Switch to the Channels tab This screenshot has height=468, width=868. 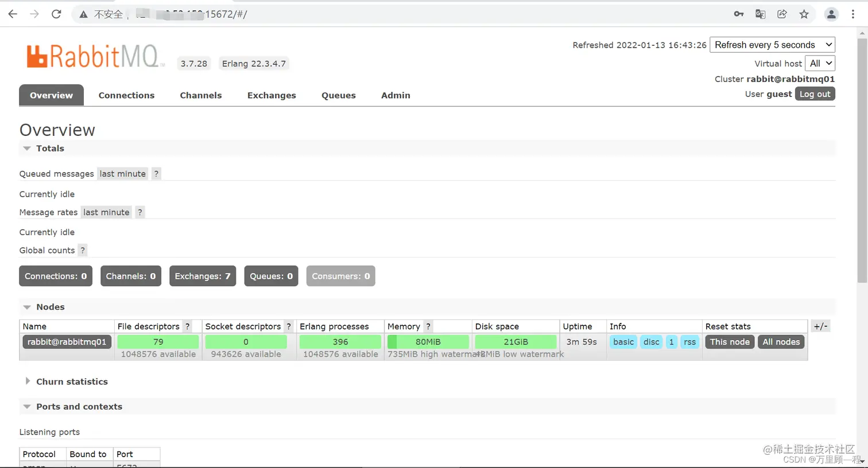point(201,95)
